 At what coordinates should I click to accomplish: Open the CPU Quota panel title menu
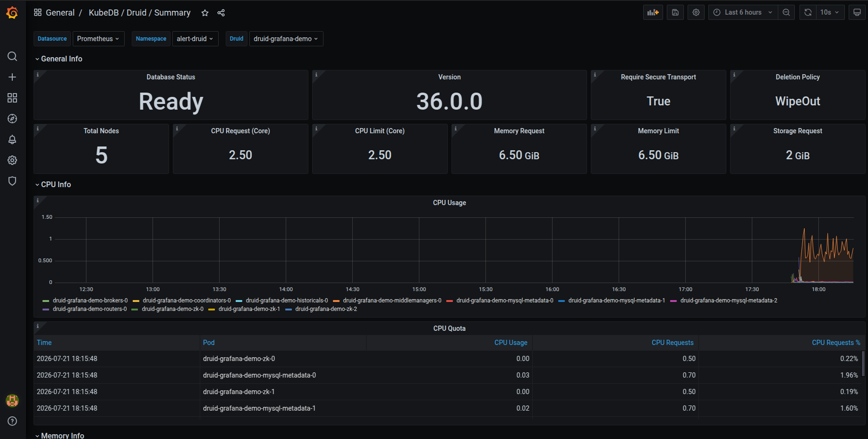pos(450,328)
